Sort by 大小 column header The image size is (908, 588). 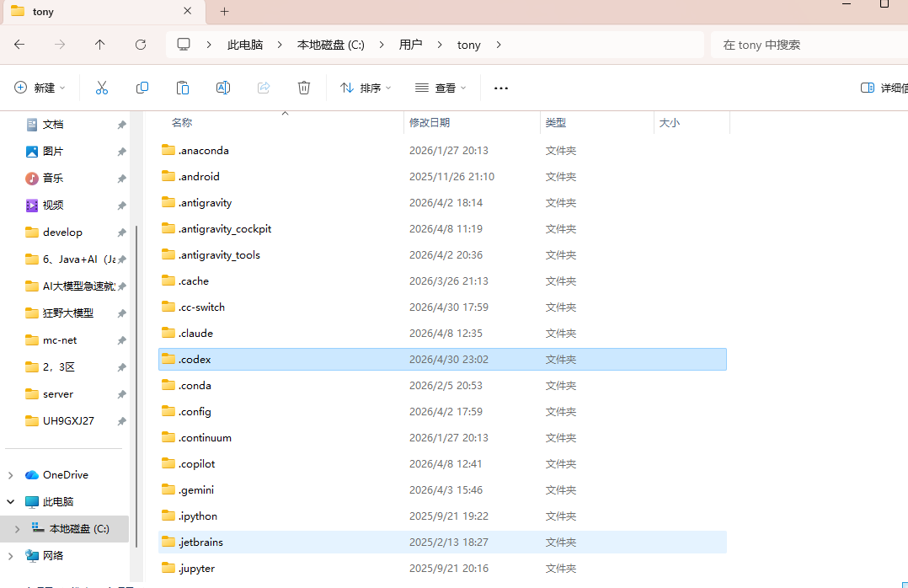click(x=670, y=123)
